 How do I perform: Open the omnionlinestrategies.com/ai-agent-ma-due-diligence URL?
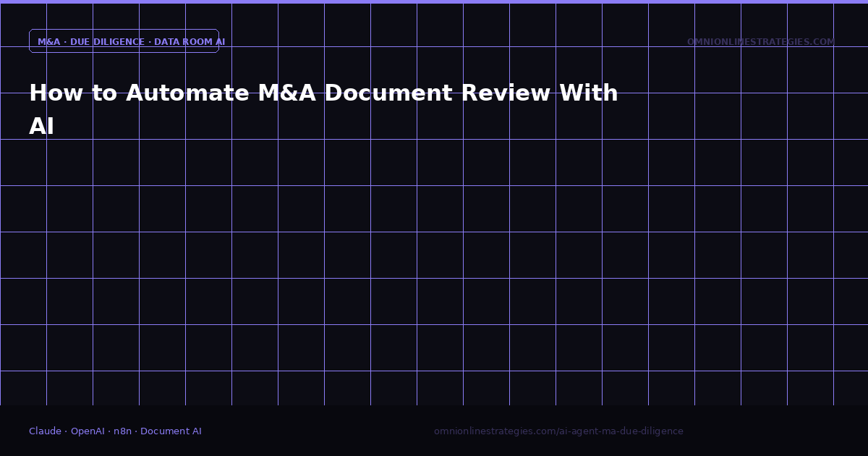pyautogui.click(x=558, y=431)
